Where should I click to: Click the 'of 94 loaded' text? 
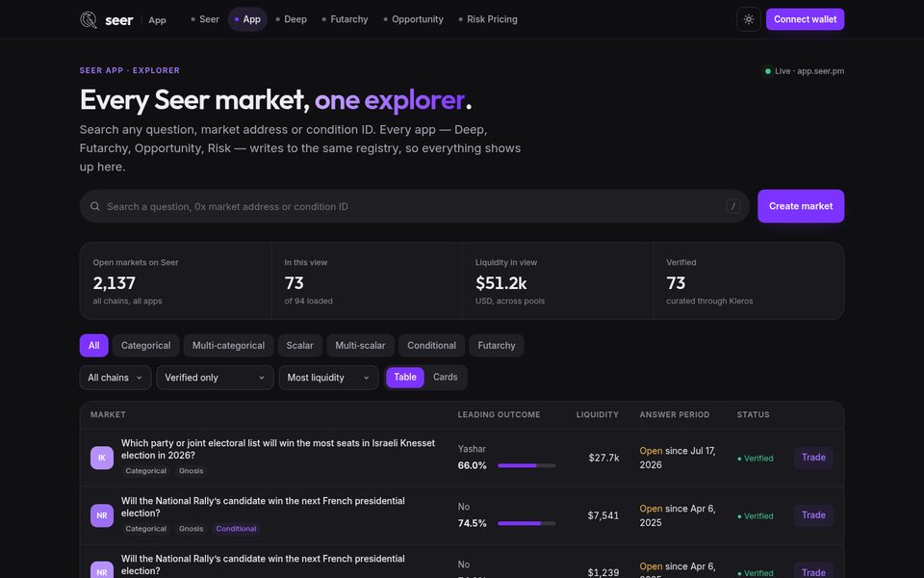click(x=309, y=302)
